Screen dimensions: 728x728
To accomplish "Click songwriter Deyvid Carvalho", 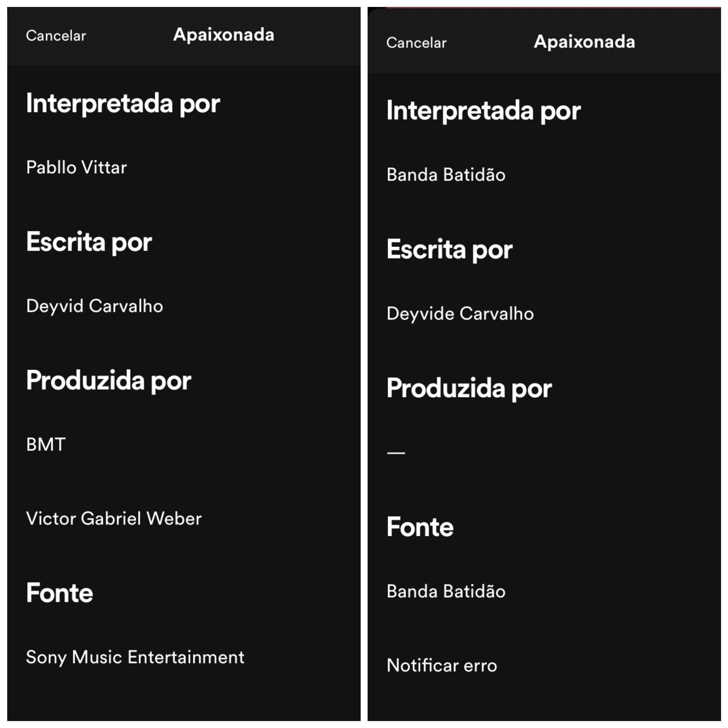I will tap(94, 306).
